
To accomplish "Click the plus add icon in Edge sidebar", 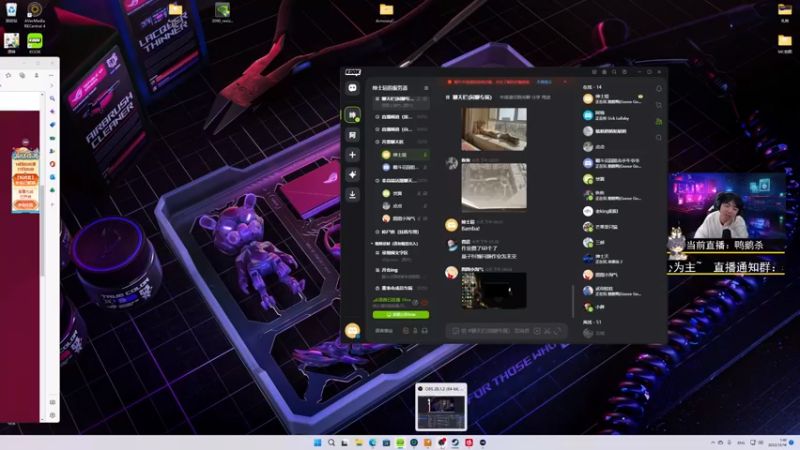I will click(52, 204).
